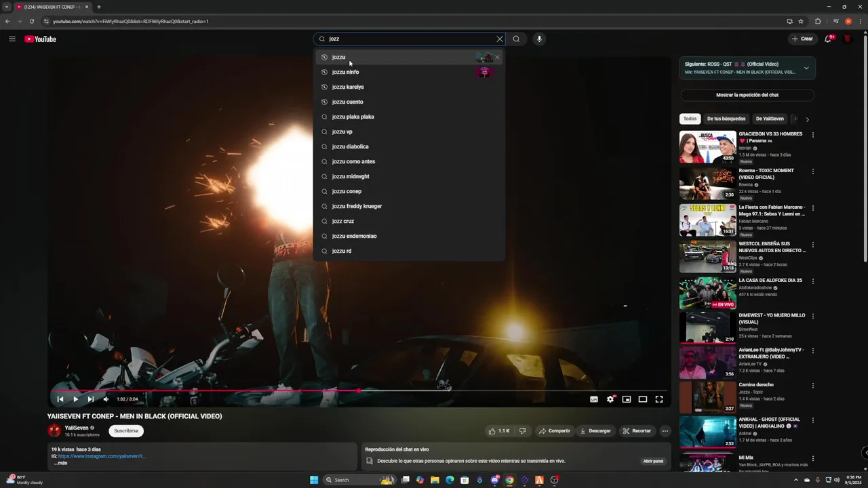Open File Explorer from taskbar
Viewport: 868px width, 488px height.
435,480
